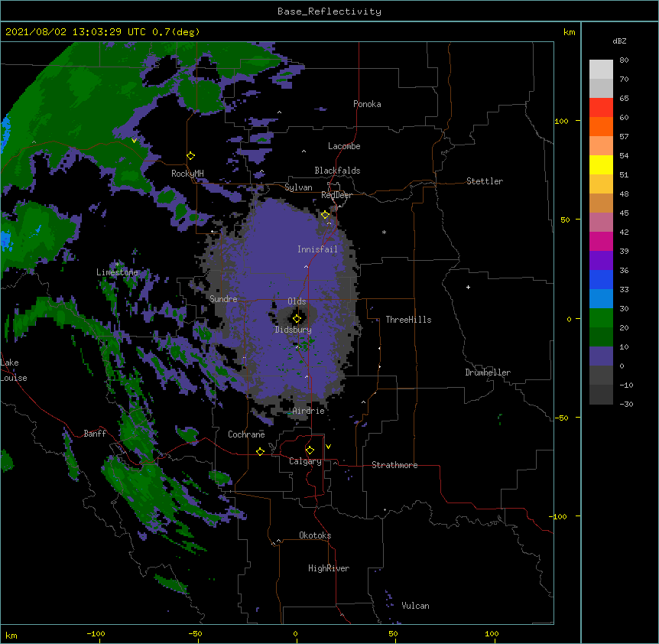This screenshot has width=659, height=644.
Task: Click the yellow diamond marker above RockyMH
Action: (x=191, y=156)
